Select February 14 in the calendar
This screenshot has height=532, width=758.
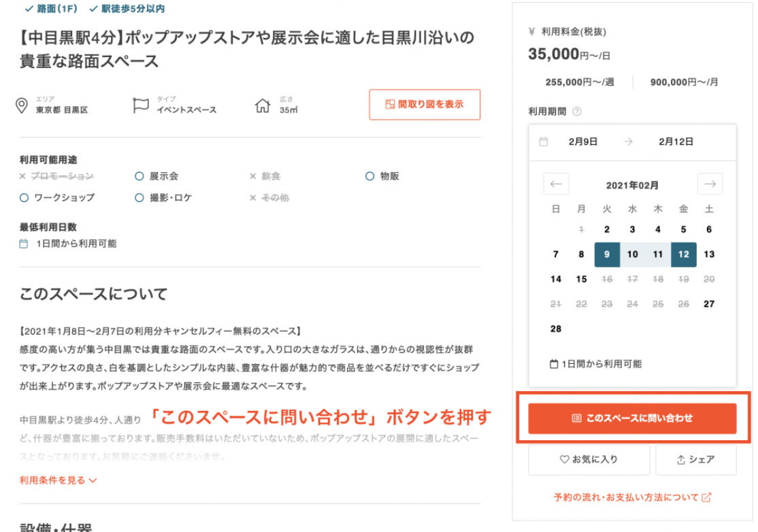556,280
